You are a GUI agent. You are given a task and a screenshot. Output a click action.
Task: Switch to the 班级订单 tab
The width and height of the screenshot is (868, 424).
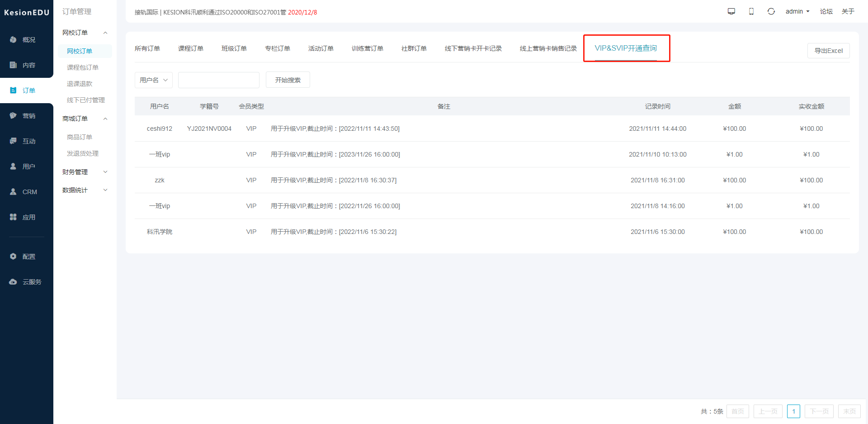(234, 48)
